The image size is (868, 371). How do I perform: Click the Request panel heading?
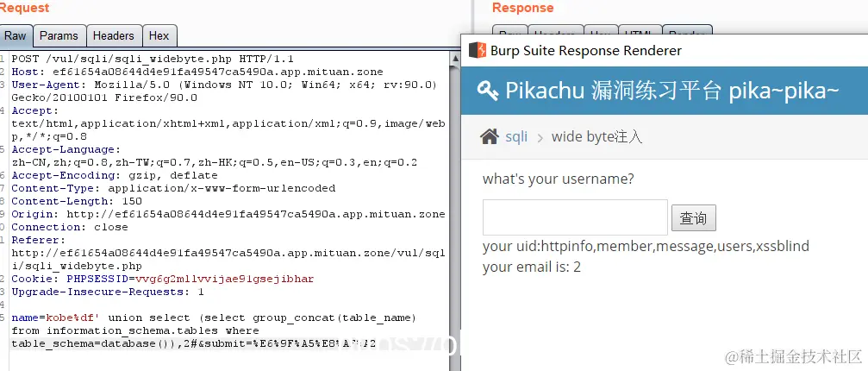(24, 8)
